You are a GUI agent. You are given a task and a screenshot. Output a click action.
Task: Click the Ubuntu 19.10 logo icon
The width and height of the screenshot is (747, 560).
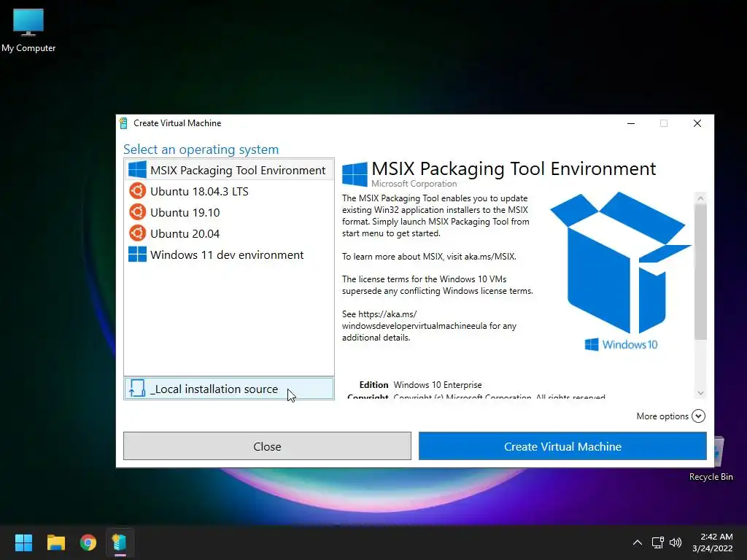(137, 212)
